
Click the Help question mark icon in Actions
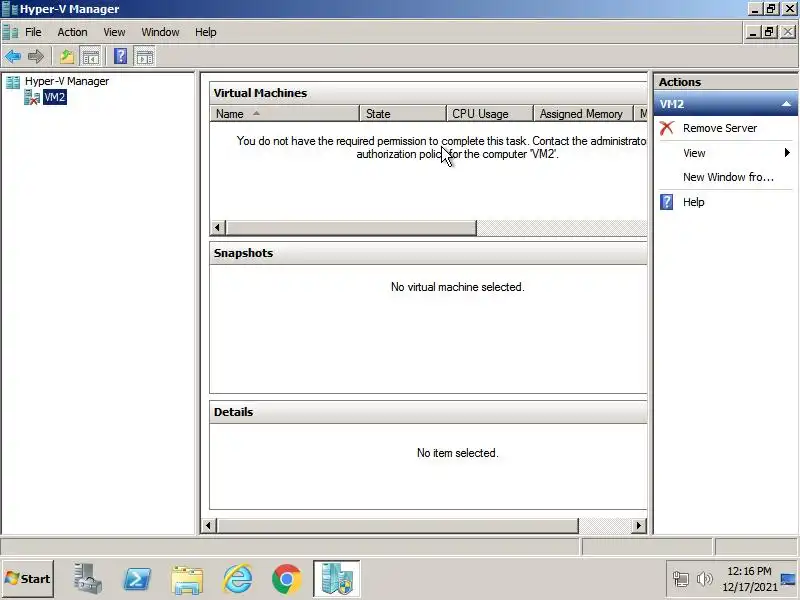click(666, 202)
